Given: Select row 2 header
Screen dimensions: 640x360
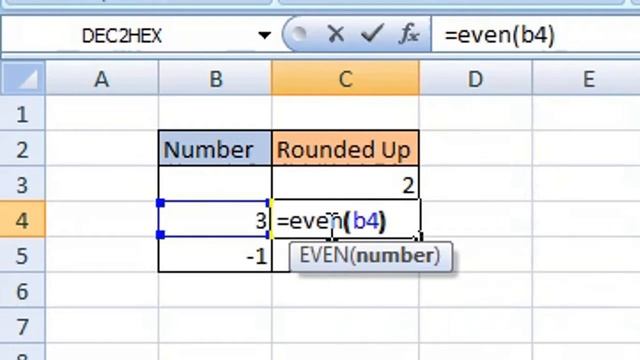Looking at the screenshot, I should 22,149.
